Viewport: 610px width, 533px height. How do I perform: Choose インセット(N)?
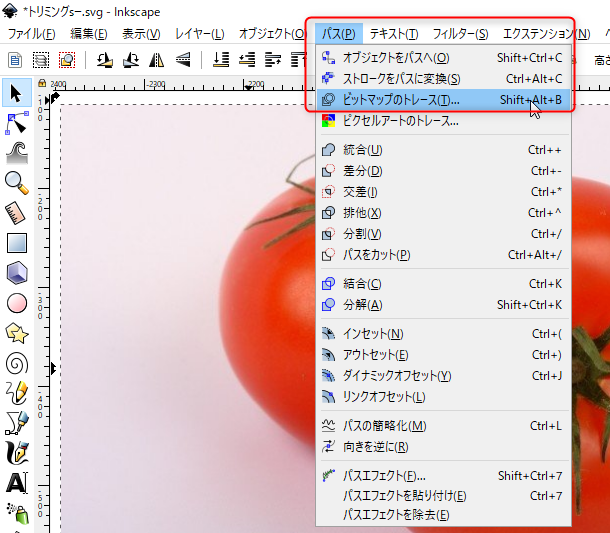click(443, 334)
